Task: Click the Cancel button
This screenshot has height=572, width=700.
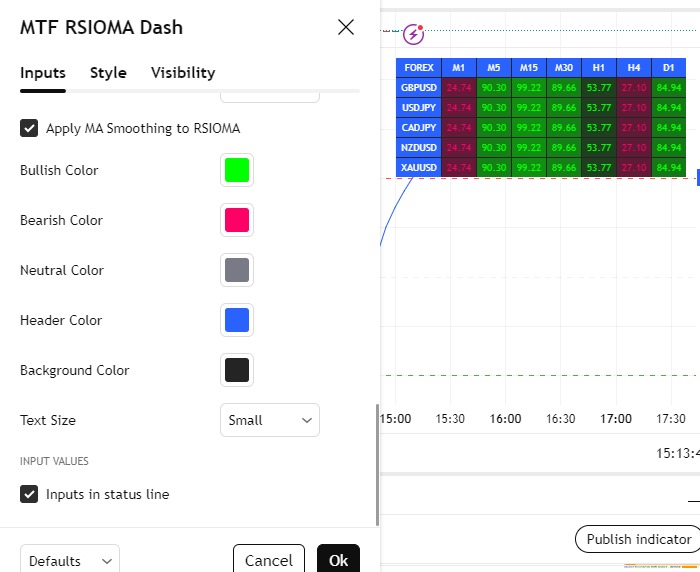Action: pos(269,560)
